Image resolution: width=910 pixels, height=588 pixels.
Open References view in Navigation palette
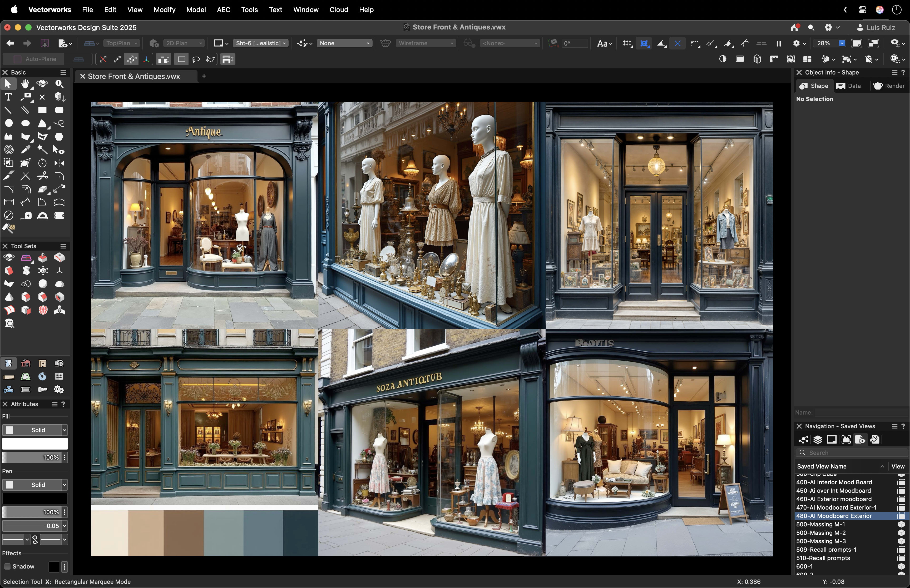tap(874, 440)
